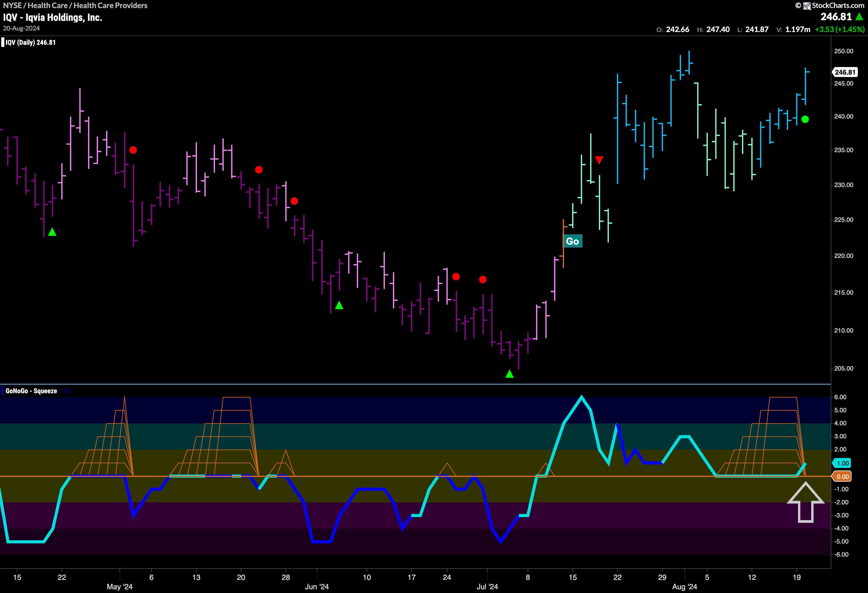Viewport: 868px width, 593px height.
Task: Click the 225.00 price axis label
Action: pos(844,220)
